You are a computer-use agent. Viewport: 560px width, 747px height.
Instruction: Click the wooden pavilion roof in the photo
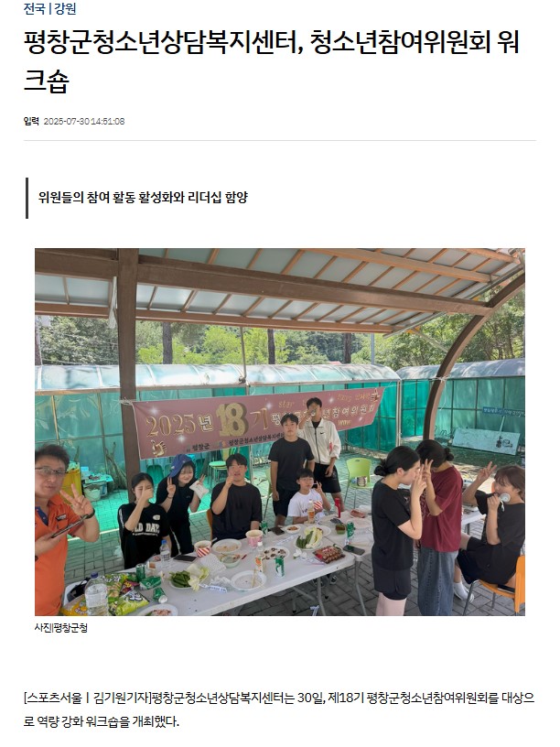coord(280,286)
